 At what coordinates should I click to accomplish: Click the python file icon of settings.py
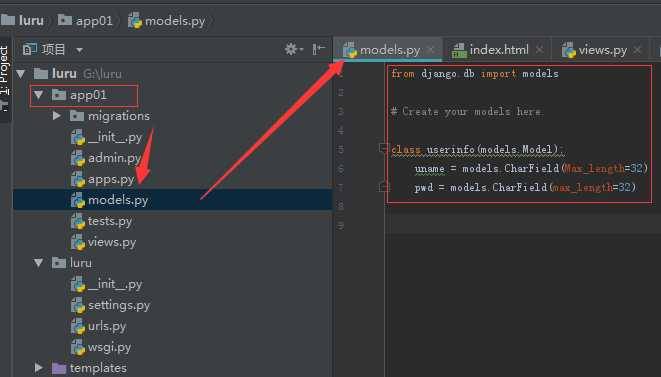click(78, 305)
